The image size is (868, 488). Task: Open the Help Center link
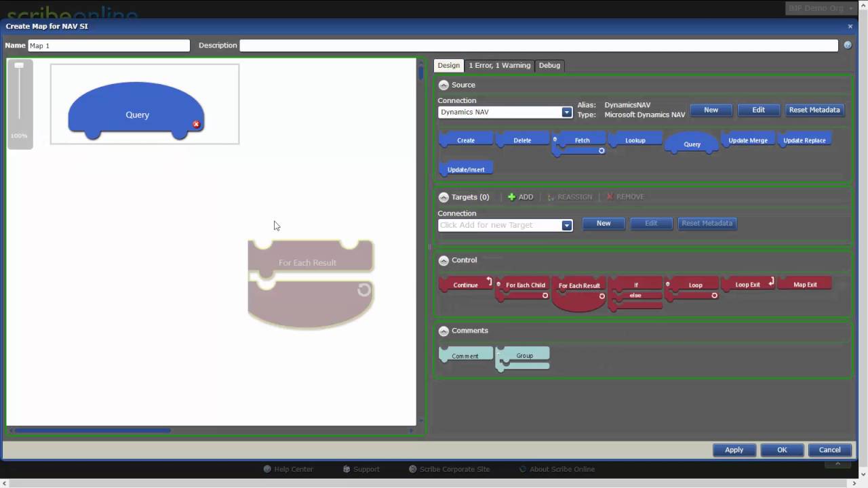[288, 469]
